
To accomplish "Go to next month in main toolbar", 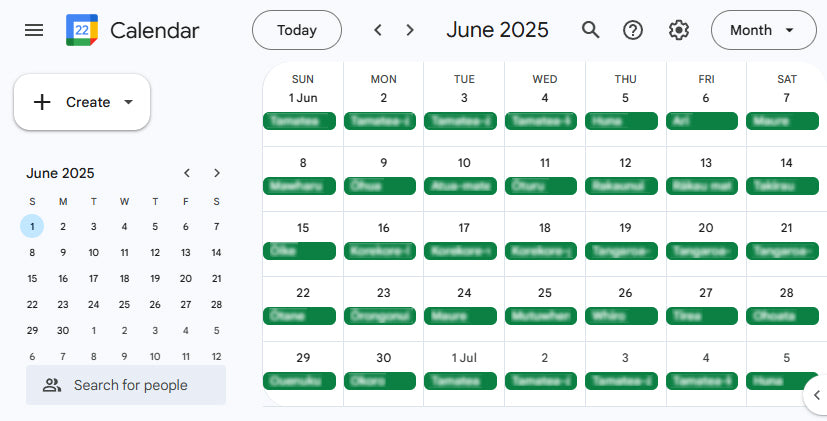I will [410, 30].
